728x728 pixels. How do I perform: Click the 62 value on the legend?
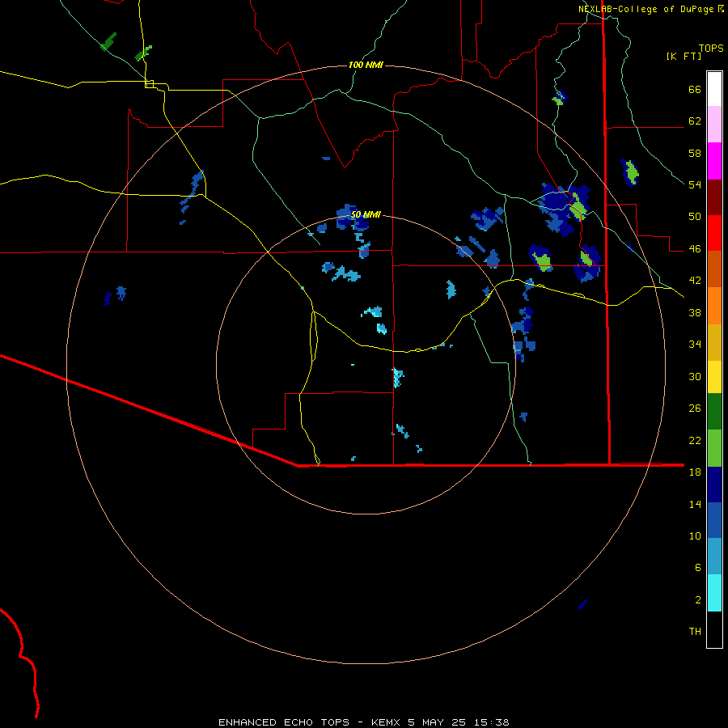[x=695, y=121]
